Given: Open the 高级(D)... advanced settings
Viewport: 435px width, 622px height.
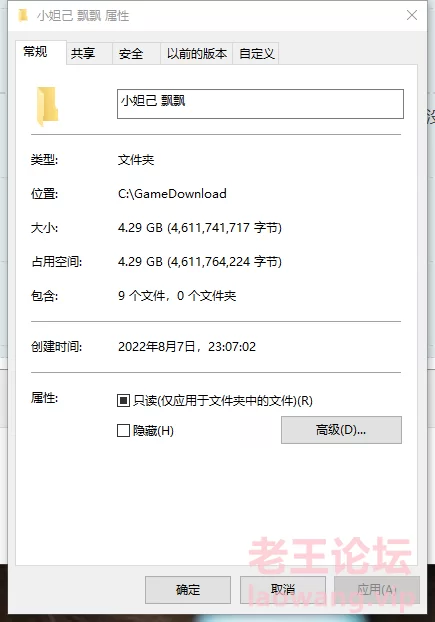Looking at the screenshot, I should (341, 430).
